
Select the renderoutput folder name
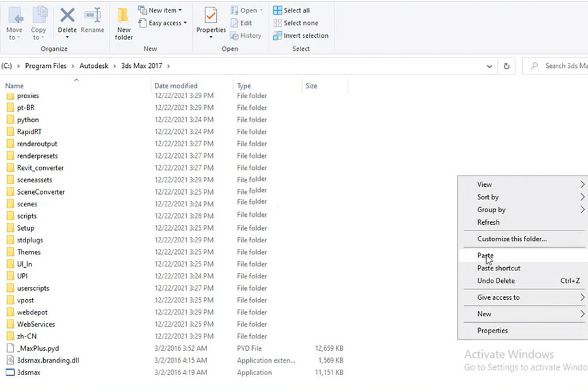pos(37,144)
